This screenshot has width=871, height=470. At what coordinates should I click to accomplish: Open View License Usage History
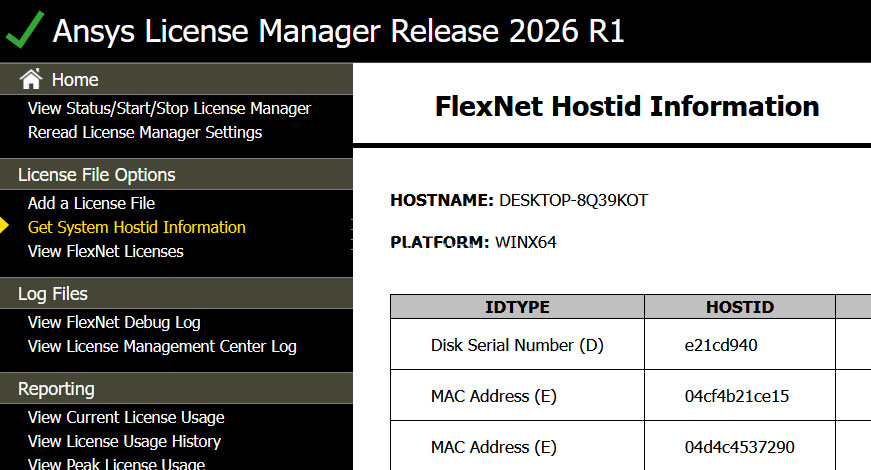coord(124,441)
